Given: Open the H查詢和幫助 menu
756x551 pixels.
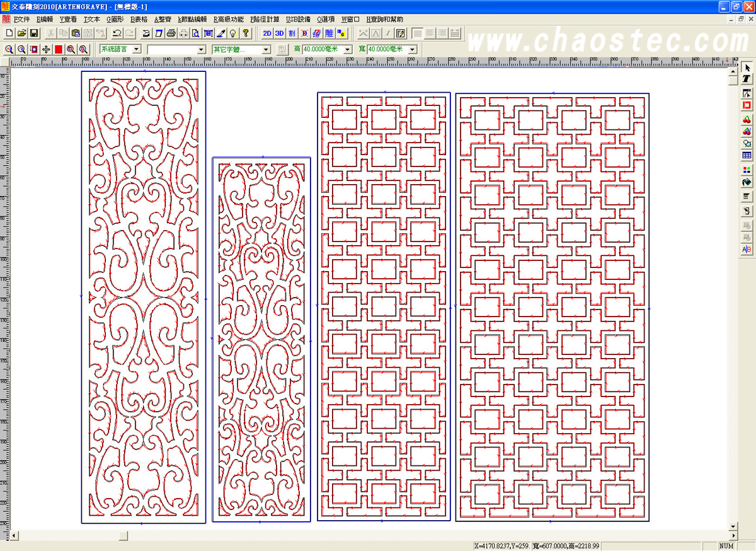Looking at the screenshot, I should coord(384,20).
